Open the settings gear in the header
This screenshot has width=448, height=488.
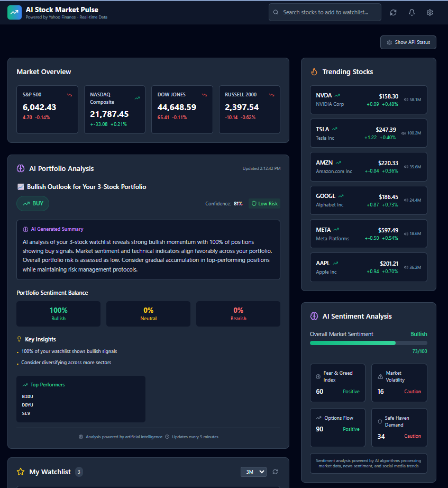(429, 13)
